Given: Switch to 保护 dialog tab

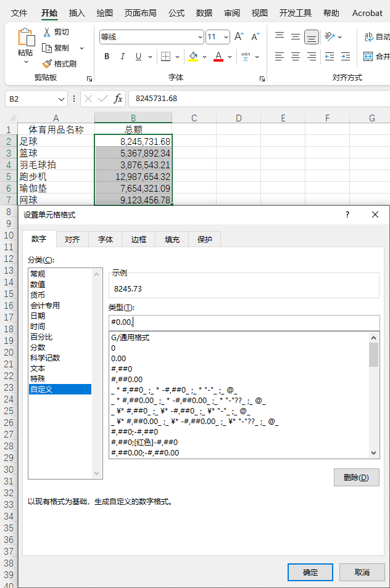Looking at the screenshot, I should pyautogui.click(x=205, y=239).
